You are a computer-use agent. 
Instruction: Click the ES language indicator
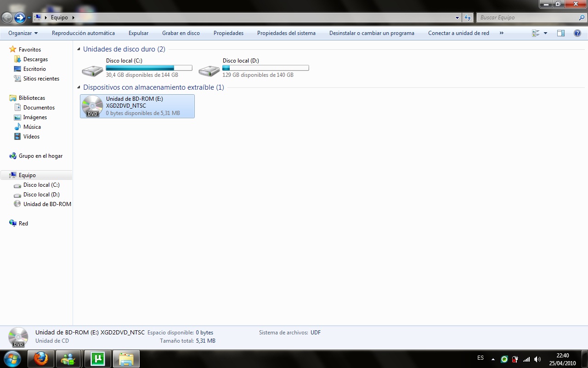pos(481,358)
